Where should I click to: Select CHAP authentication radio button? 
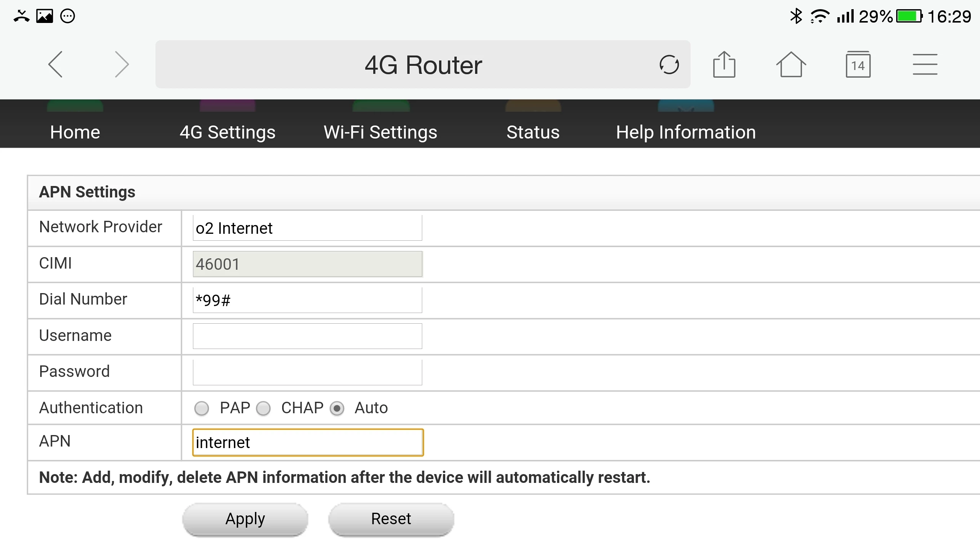point(263,408)
